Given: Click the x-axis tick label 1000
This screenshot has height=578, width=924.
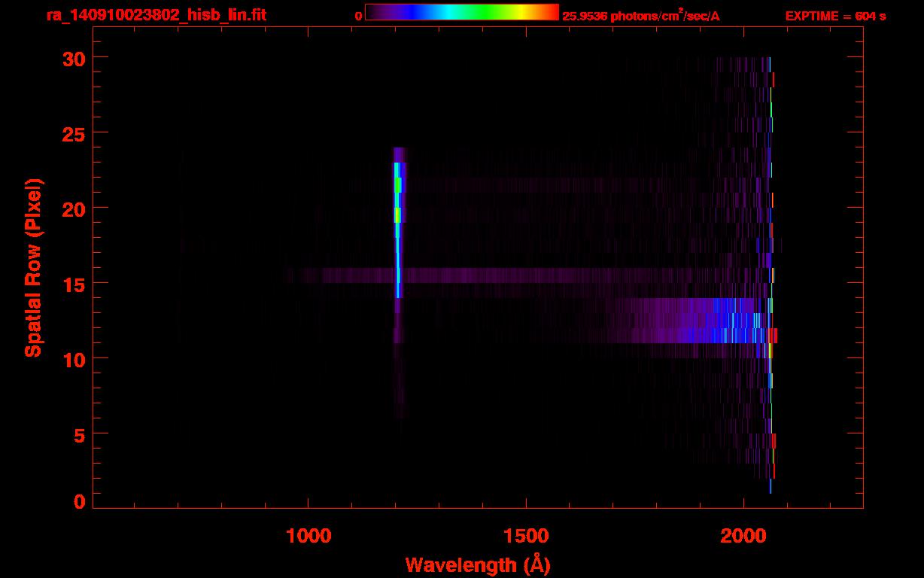Looking at the screenshot, I should pos(309,535).
